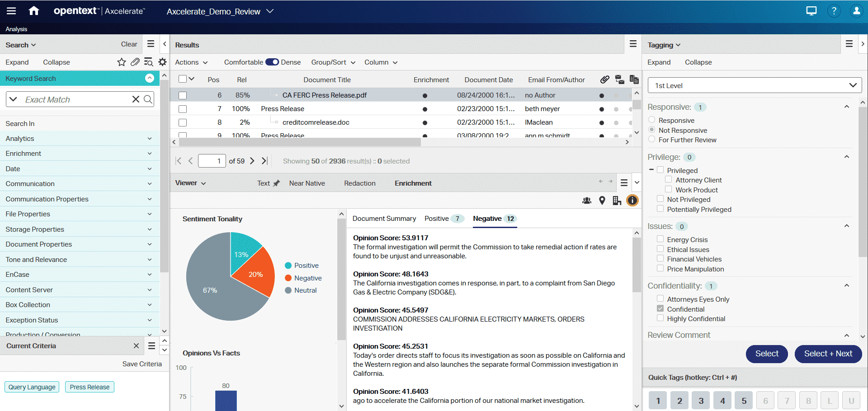Switch to the Near Native viewer tab
The width and height of the screenshot is (868, 411).
pyautogui.click(x=307, y=183)
